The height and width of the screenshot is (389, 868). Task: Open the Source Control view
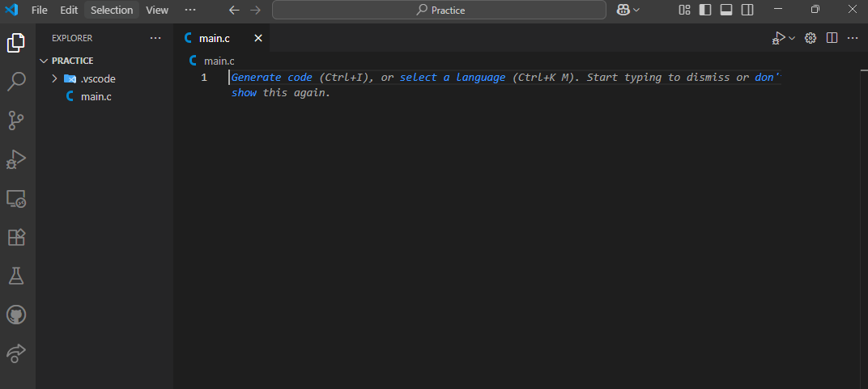coord(17,121)
